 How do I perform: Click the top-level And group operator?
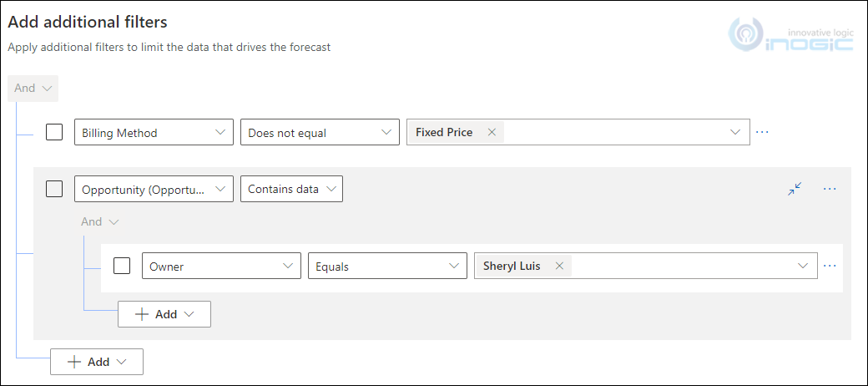coord(33,88)
